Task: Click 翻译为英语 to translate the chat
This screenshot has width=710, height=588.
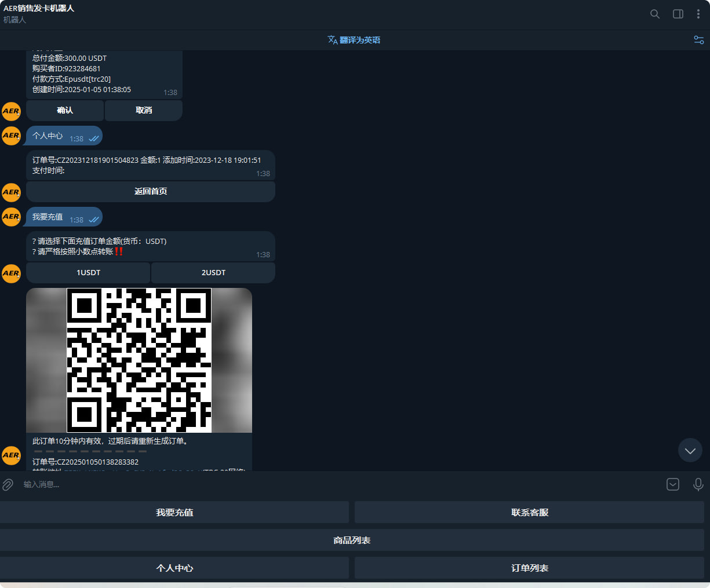Action: 354,40
